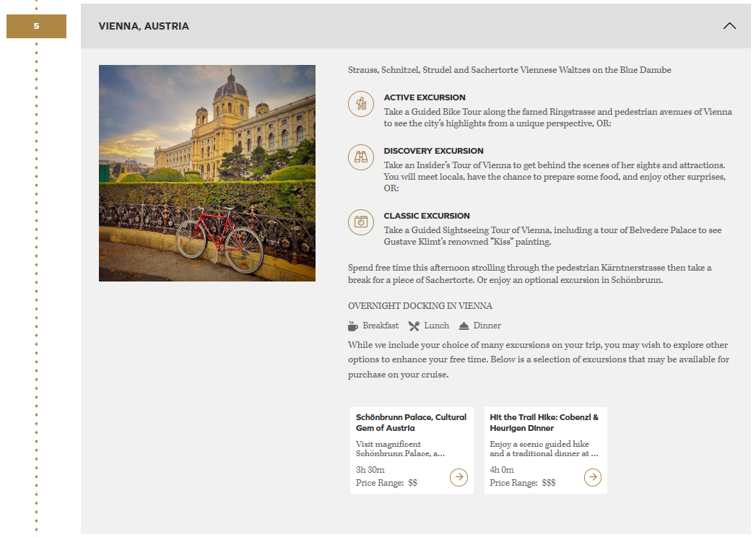Open Schönbrunn Palace excursion arrow button
756x537 pixels.
pos(459,477)
